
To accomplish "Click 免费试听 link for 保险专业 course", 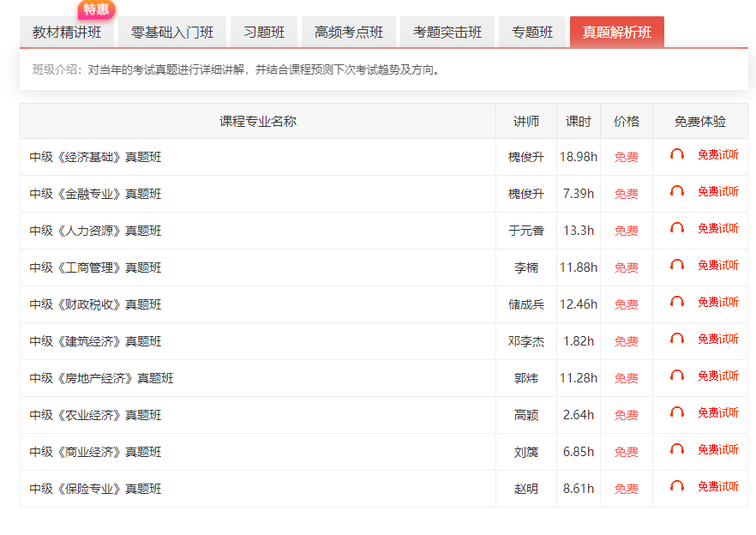I will tap(717, 487).
